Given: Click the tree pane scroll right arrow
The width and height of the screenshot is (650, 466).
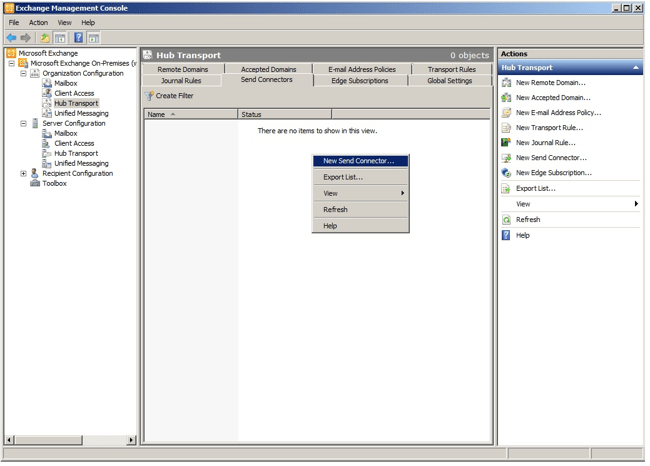Looking at the screenshot, I should point(131,440).
